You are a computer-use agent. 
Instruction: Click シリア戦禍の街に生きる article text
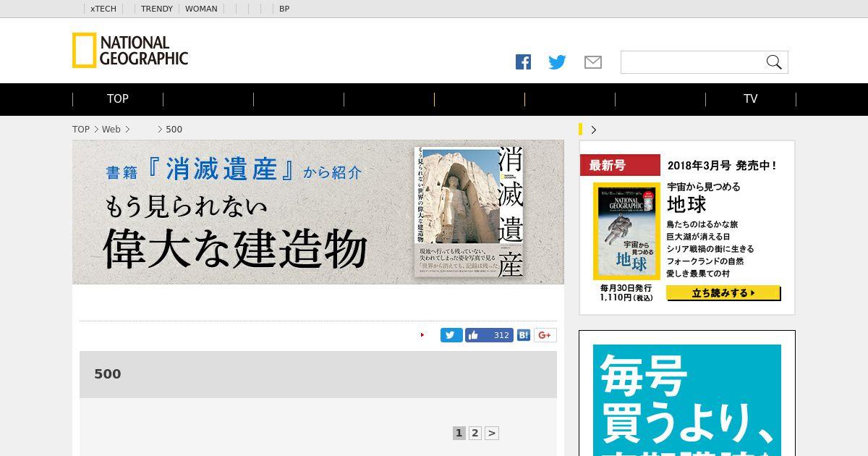[x=710, y=249]
